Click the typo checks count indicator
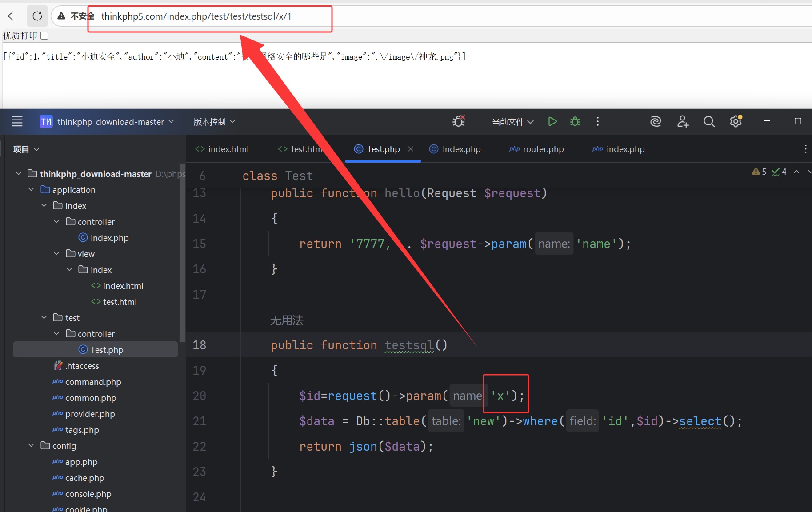812x512 pixels. point(779,172)
